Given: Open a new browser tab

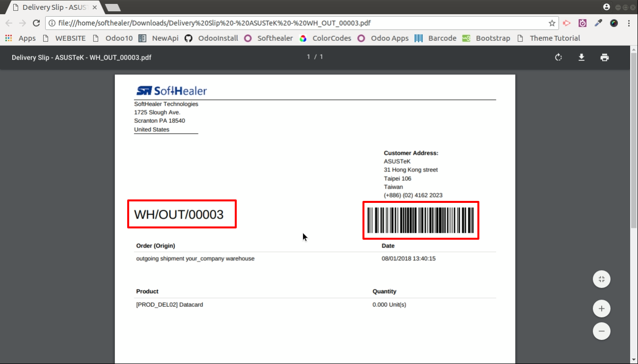Looking at the screenshot, I should point(113,7).
